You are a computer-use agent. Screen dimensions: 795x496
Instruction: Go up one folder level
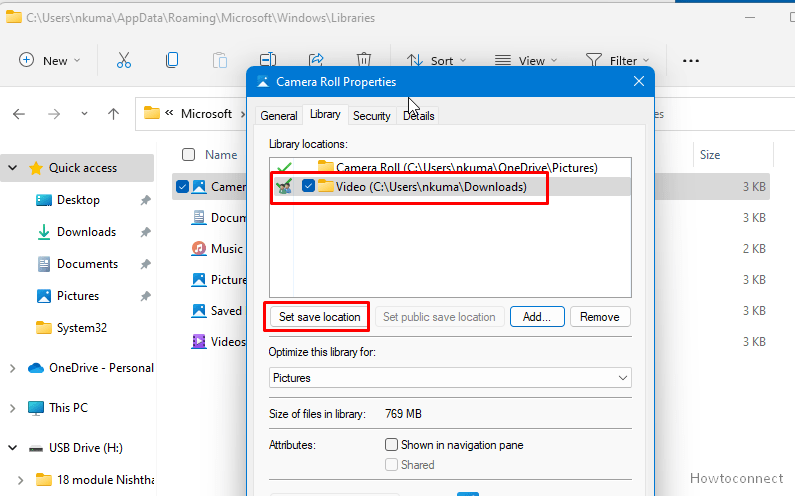(x=114, y=114)
